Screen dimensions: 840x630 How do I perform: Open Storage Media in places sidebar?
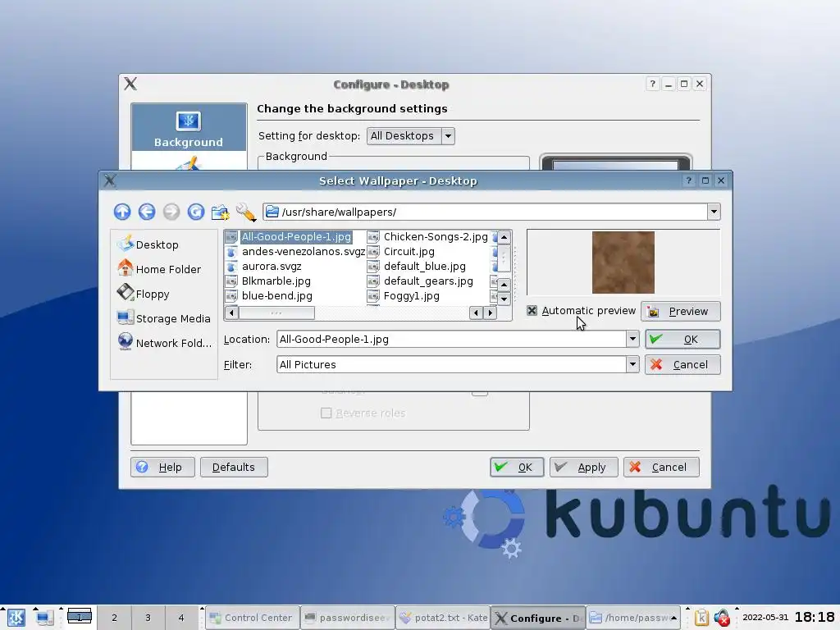click(x=164, y=318)
